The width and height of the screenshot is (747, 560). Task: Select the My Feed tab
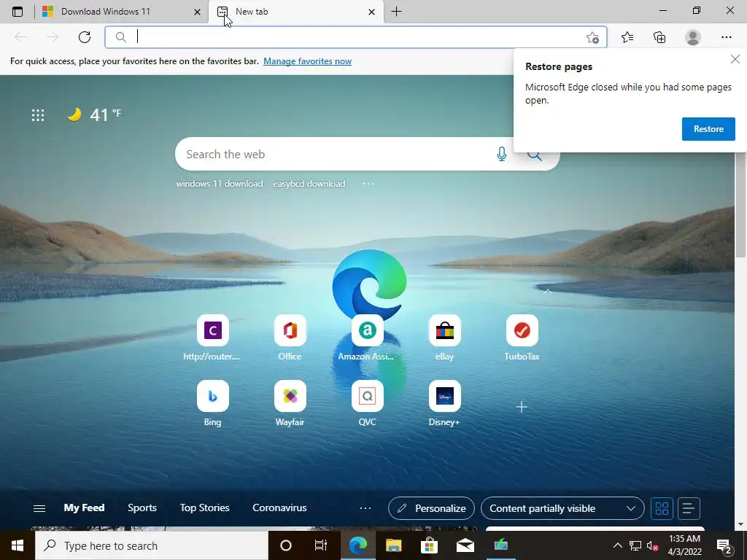85,507
